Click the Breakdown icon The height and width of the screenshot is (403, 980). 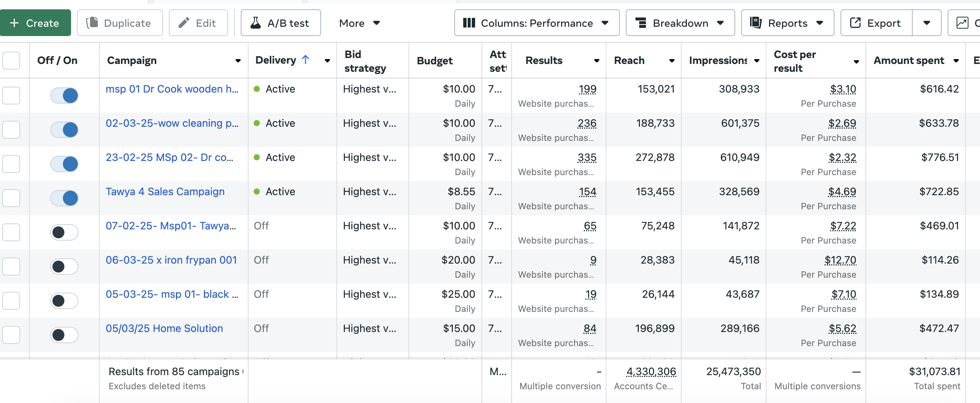pos(641,23)
